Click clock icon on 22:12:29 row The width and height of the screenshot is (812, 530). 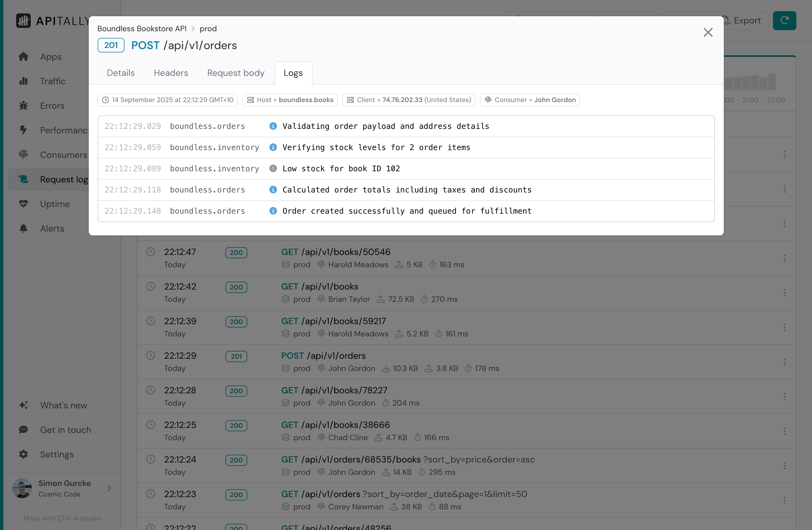(x=150, y=355)
